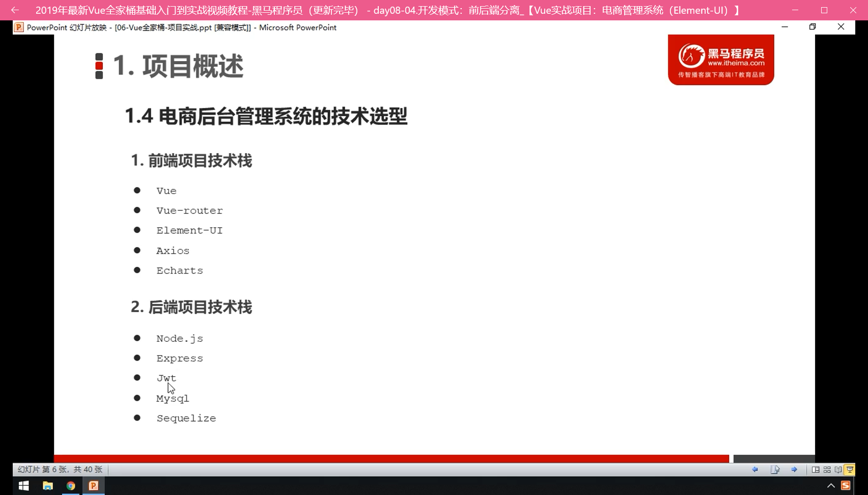The height and width of the screenshot is (495, 868).
Task: Expand the hidden system tray icons
Action: tap(831, 486)
